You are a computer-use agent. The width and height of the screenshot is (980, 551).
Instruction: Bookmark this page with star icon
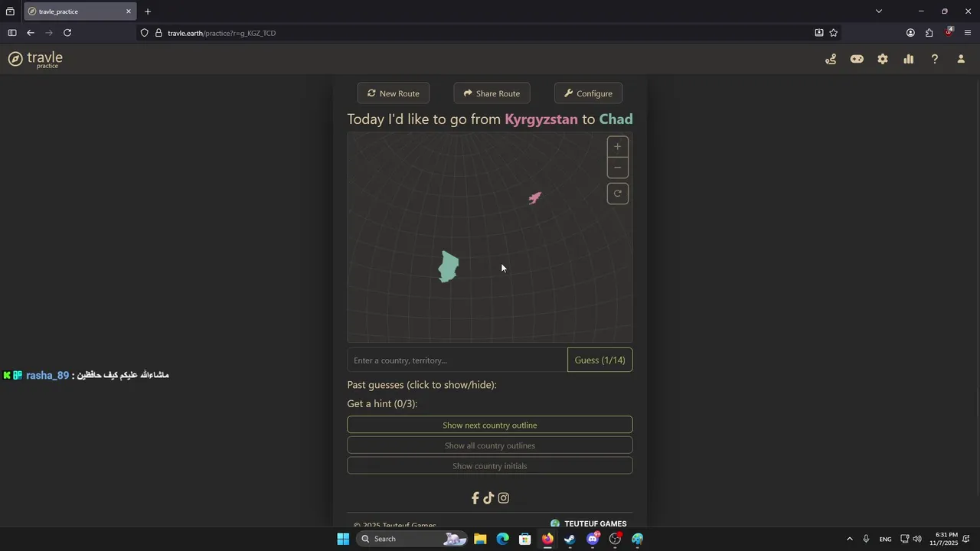pos(834,33)
